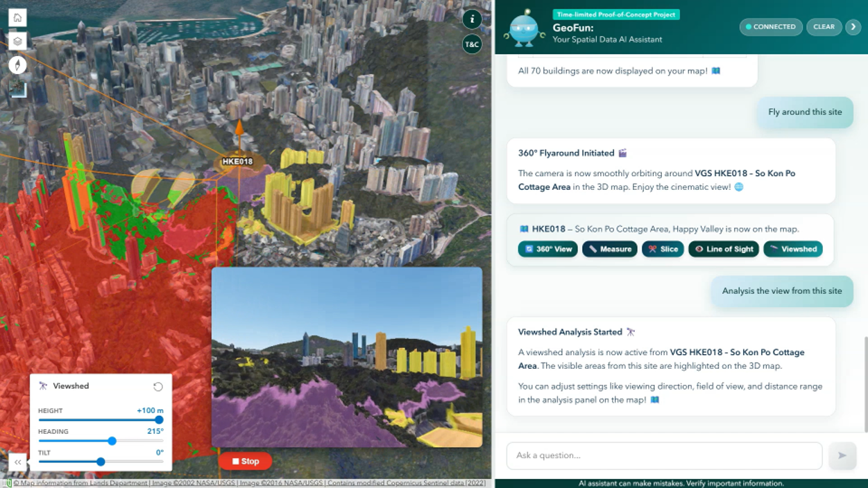
Task: Focus the Ask a question input
Action: tap(664, 455)
